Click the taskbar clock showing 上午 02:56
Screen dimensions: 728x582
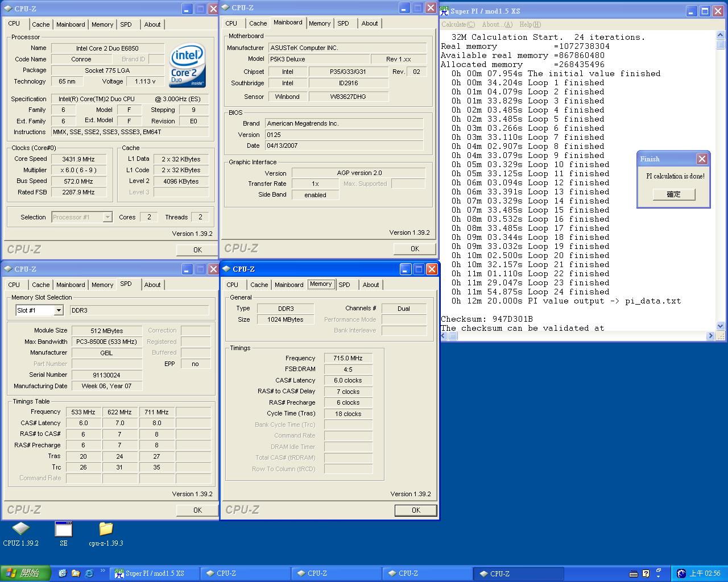705,573
